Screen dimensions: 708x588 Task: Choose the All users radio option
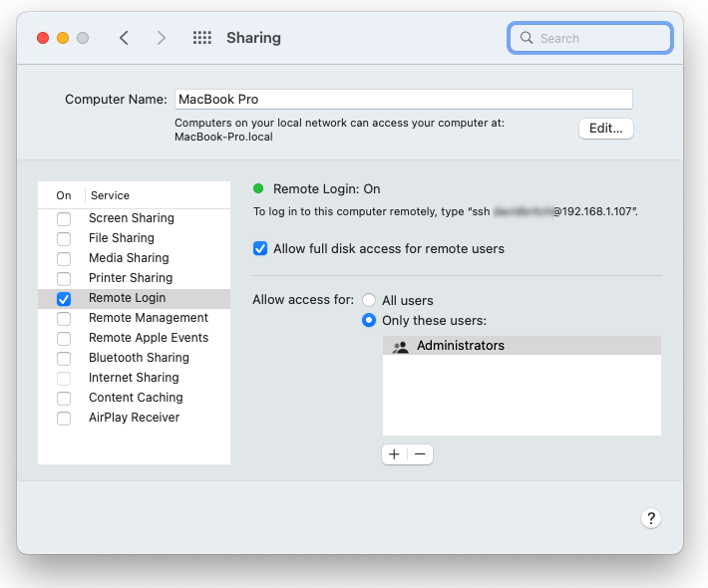(x=369, y=300)
